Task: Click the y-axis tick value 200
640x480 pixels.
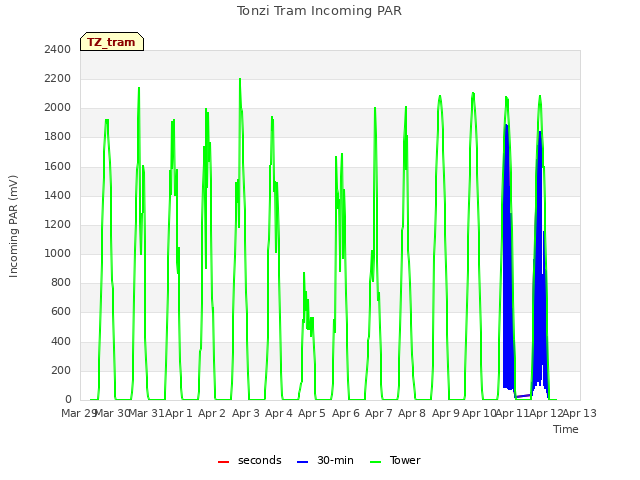Action: tap(61, 371)
